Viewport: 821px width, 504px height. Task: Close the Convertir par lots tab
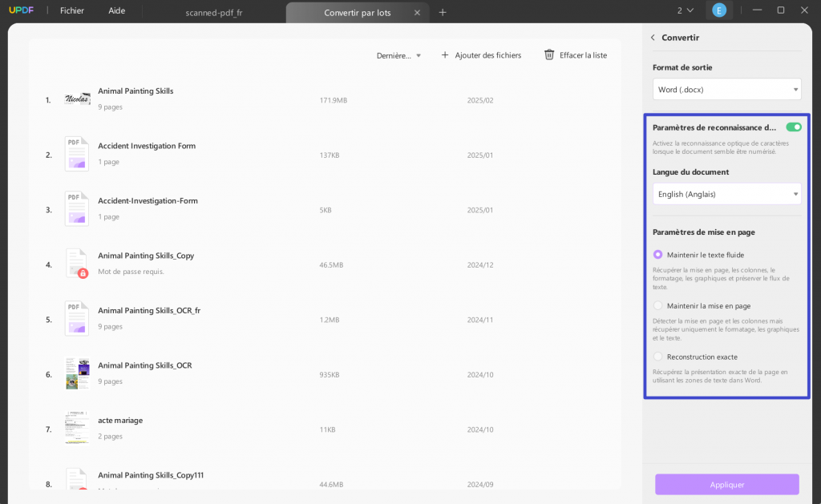[417, 13]
